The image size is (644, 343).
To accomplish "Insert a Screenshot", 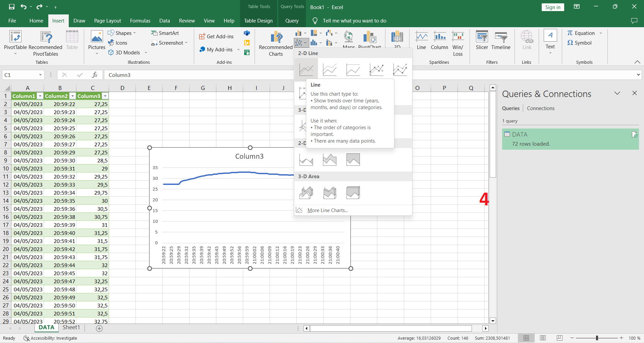I will click(x=169, y=43).
